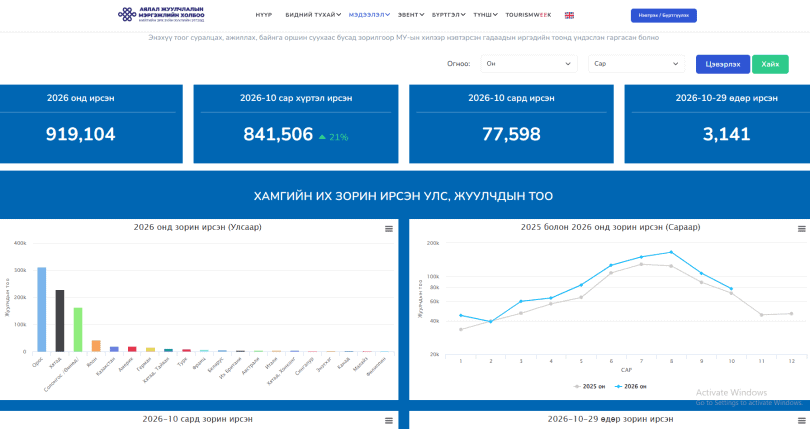The image size is (810, 429).
Task: Click the dark gray Хятад bar
Action: point(60,321)
